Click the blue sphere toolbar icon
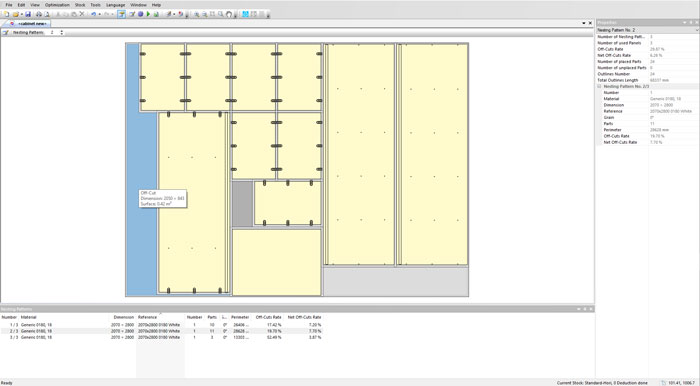The width and height of the screenshot is (700, 386). click(x=140, y=14)
